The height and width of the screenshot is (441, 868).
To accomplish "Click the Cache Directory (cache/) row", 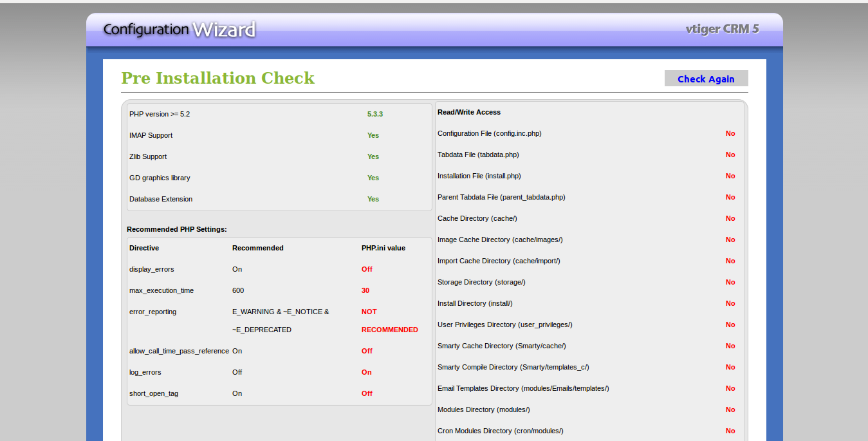I will click(x=589, y=218).
